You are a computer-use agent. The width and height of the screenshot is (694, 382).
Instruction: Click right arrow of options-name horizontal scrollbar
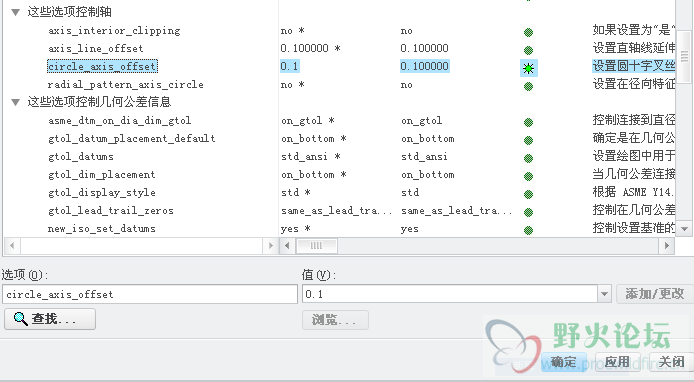point(270,246)
